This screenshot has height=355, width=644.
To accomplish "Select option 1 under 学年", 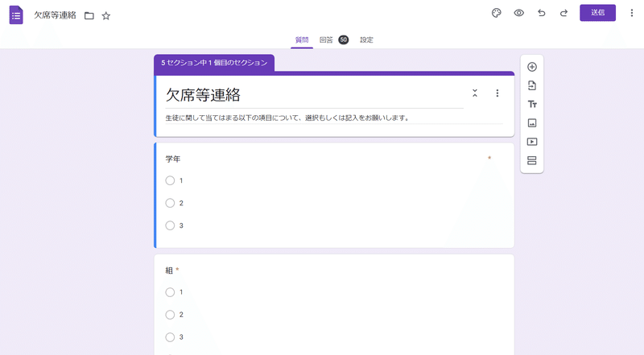I will (x=170, y=180).
